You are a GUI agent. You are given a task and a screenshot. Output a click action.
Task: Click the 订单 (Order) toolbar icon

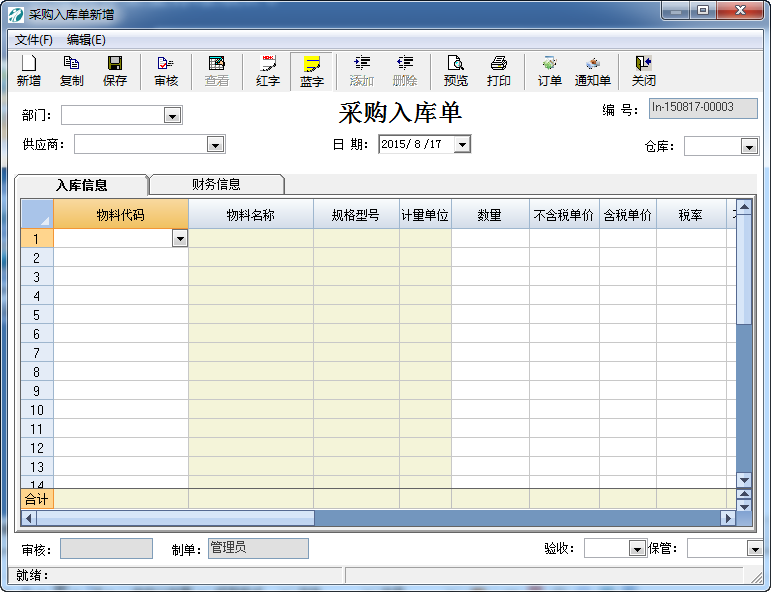point(549,71)
